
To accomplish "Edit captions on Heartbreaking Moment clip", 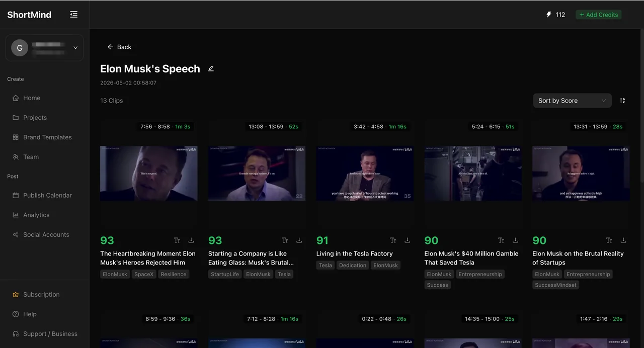I will [177, 240].
